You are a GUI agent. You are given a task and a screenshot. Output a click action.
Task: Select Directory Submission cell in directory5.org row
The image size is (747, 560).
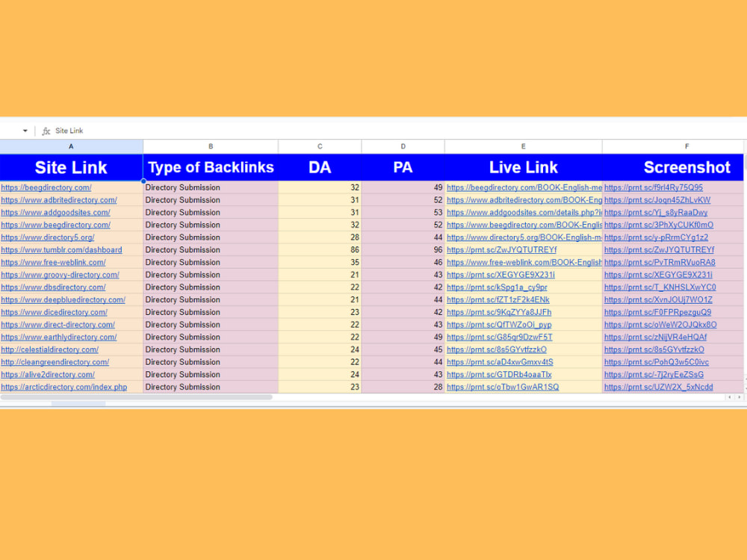(211, 237)
